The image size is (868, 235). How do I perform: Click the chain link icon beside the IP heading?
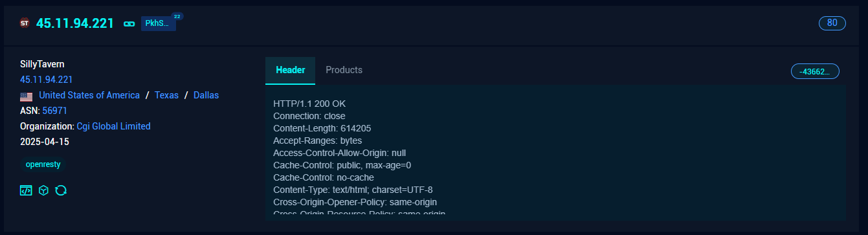[129, 24]
